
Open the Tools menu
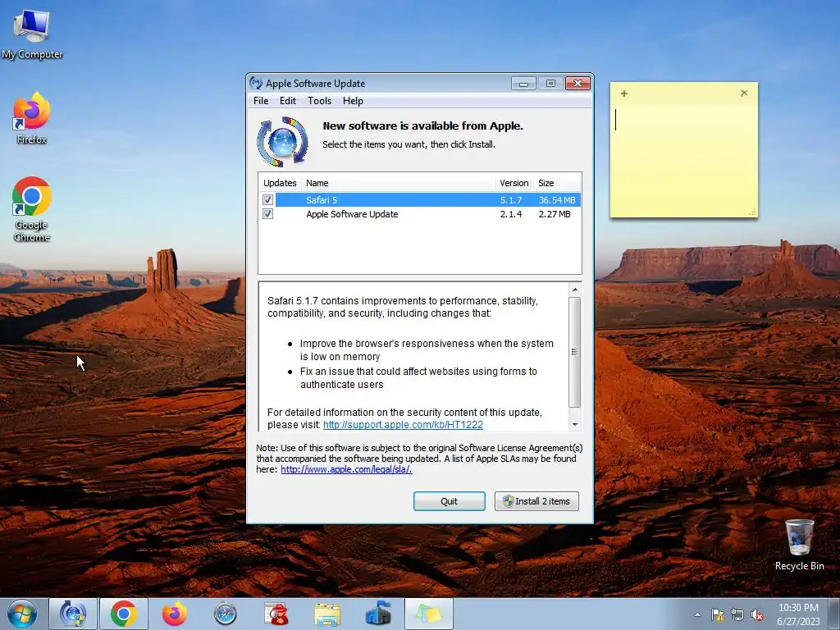319,101
